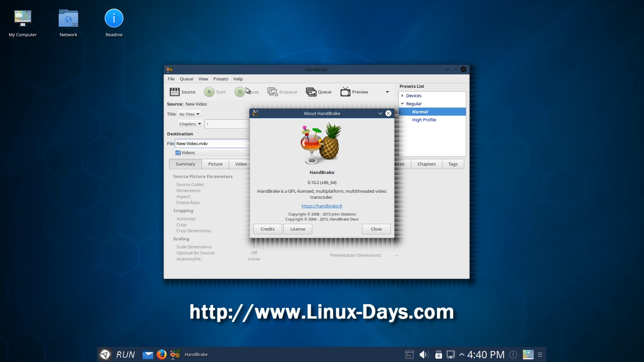644x362 pixels.
Task: Click the About dialog title bar icon
Action: click(x=255, y=113)
